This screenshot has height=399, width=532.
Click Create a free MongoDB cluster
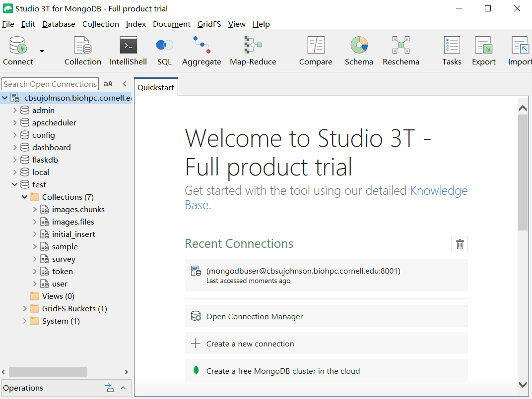point(326,371)
